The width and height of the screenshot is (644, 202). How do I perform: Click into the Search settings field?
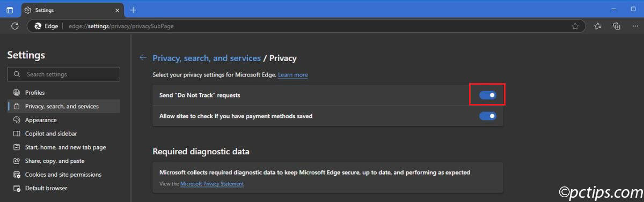(x=64, y=74)
